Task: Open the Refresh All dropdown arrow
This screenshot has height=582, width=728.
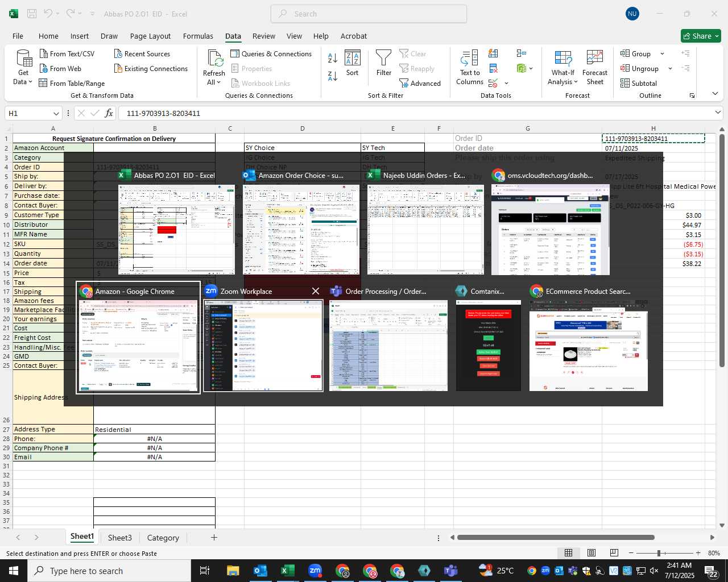Action: click(x=218, y=82)
